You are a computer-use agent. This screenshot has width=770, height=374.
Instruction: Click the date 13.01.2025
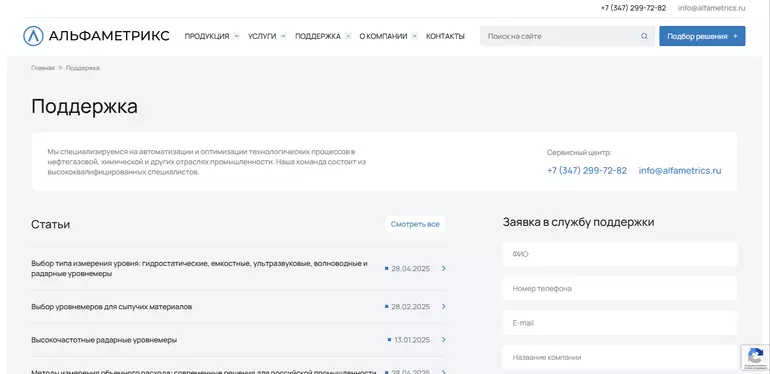412,340
